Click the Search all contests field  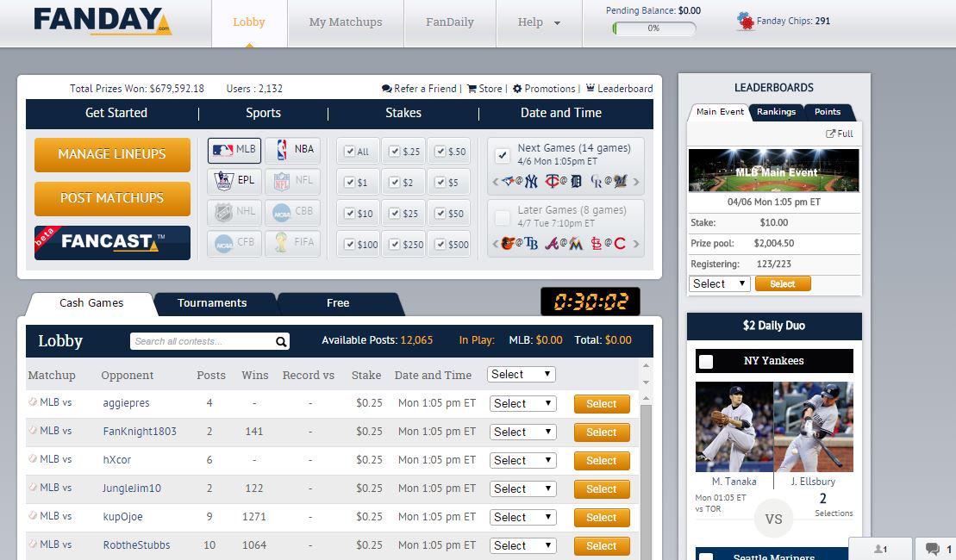click(x=203, y=341)
